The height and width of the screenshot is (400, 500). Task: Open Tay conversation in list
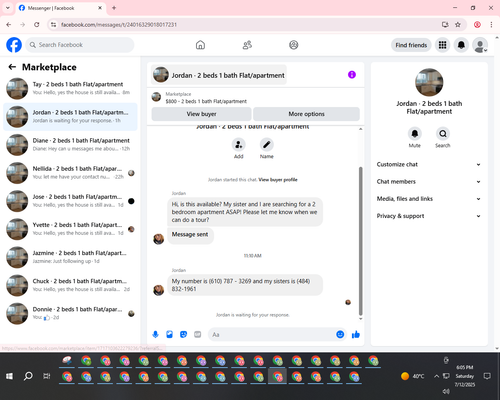[70, 88]
